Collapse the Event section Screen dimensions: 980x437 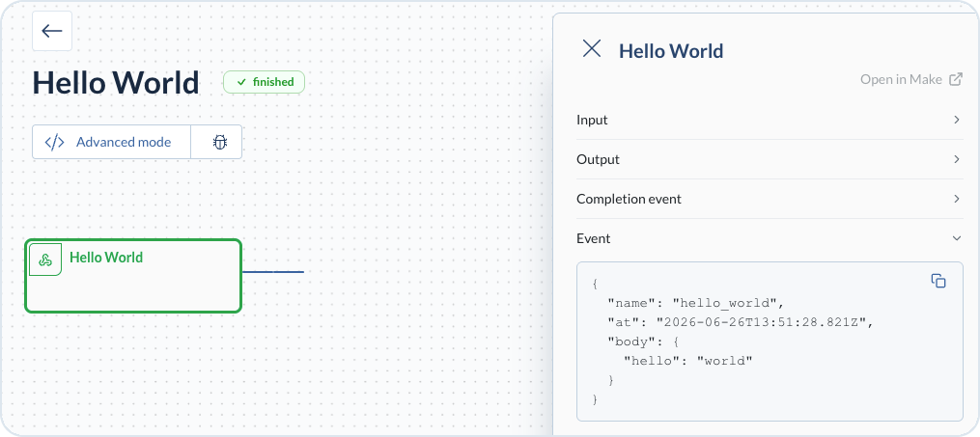(770, 238)
